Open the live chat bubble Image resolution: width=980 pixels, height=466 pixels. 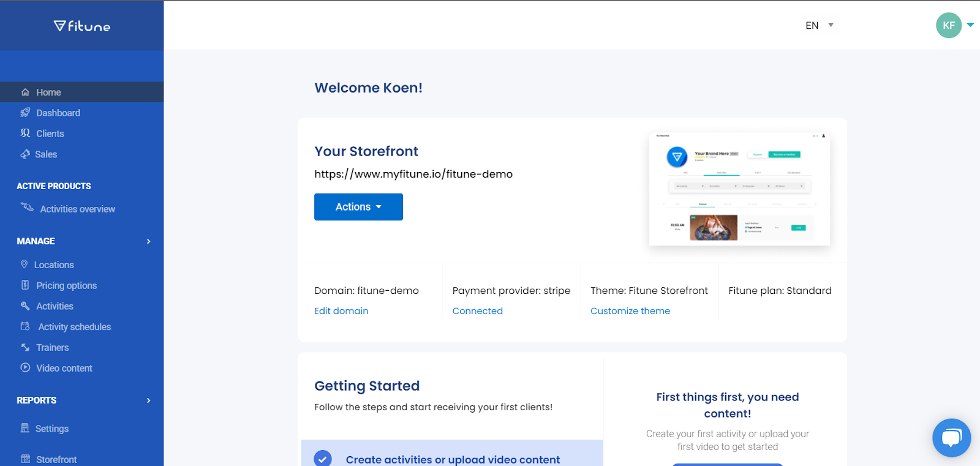tap(951, 437)
